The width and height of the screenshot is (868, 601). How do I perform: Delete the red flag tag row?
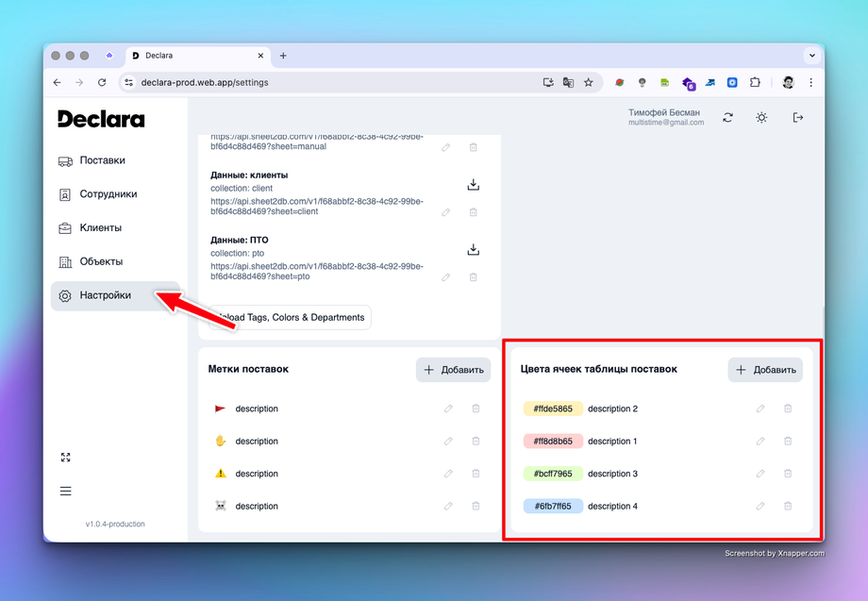pyautogui.click(x=476, y=409)
